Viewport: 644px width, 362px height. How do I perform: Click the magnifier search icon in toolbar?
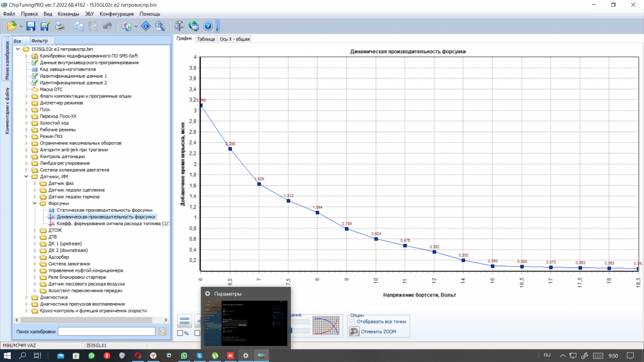point(160,26)
